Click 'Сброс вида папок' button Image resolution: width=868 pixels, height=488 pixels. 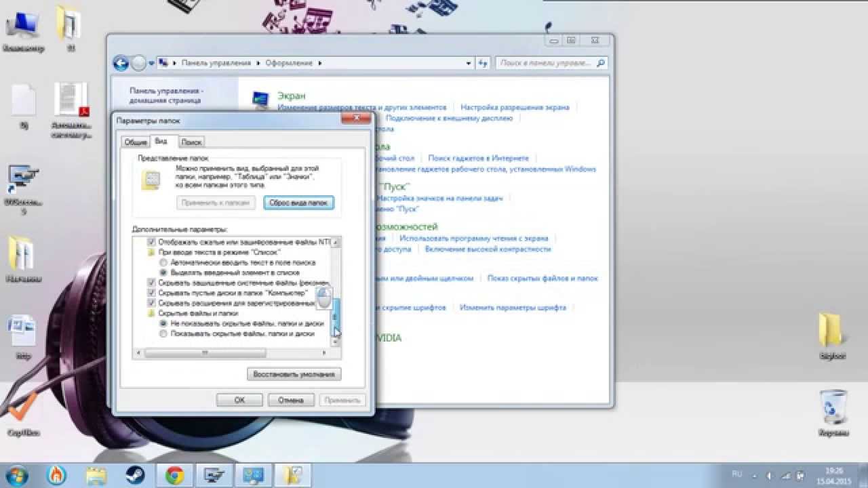click(298, 203)
